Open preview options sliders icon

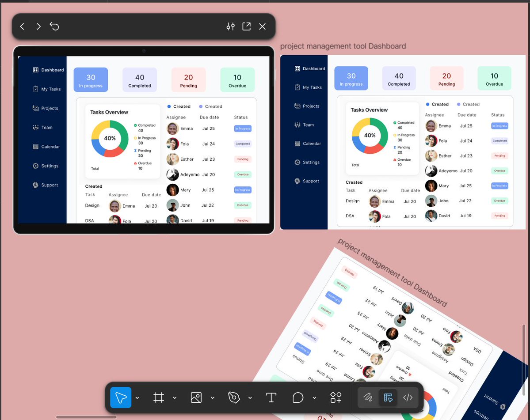click(231, 26)
